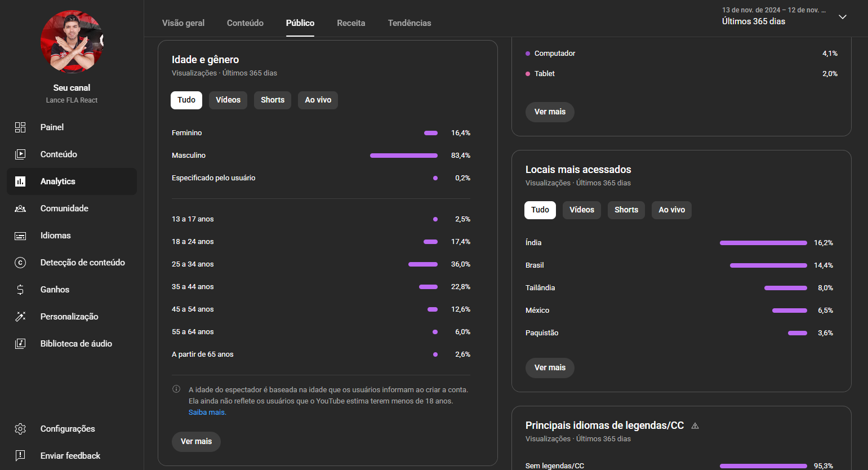
Task: Select the Comunidade people icon
Action: [x=20, y=209]
